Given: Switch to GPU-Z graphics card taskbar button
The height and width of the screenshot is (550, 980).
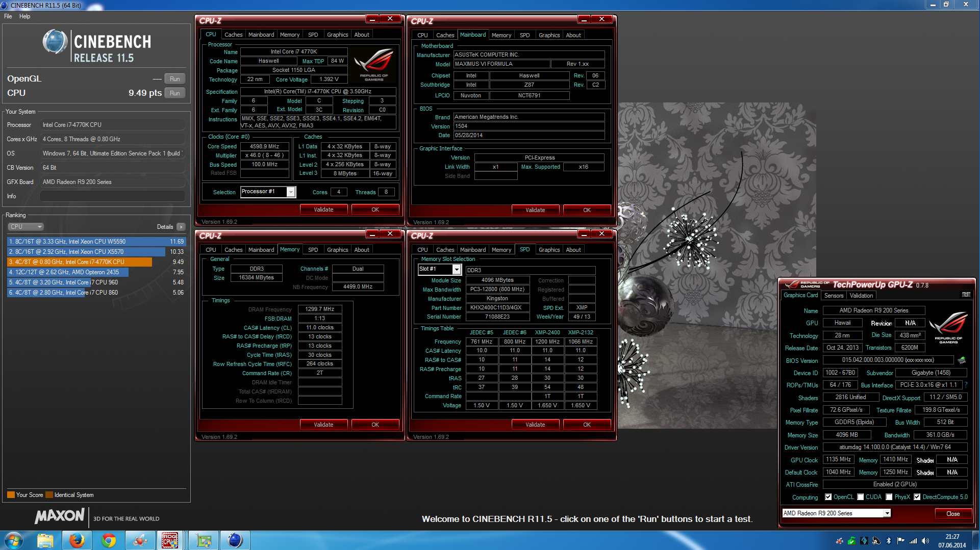Looking at the screenshot, I should point(204,540).
